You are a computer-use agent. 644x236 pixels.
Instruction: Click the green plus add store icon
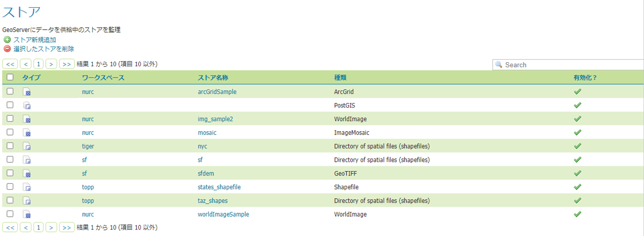tap(7, 40)
